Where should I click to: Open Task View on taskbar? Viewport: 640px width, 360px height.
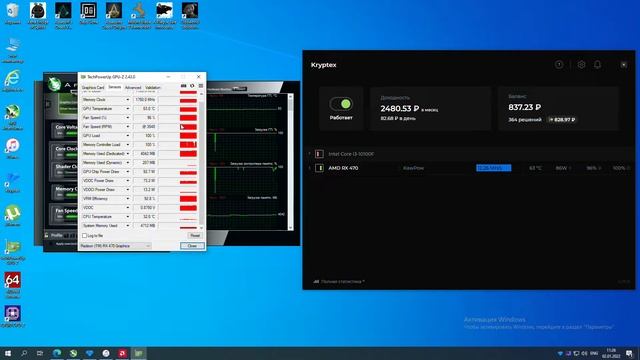pyautogui.click(x=40, y=353)
